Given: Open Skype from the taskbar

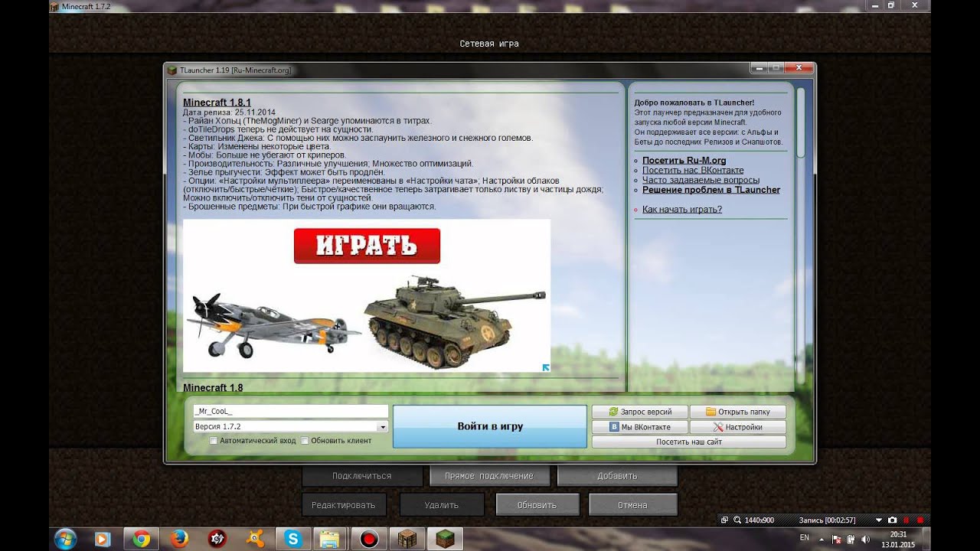Looking at the screenshot, I should [293, 539].
